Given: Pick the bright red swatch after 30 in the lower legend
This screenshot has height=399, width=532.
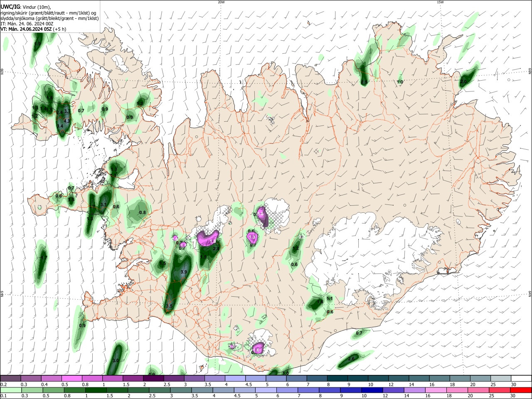Looking at the screenshot, I should [521, 390].
